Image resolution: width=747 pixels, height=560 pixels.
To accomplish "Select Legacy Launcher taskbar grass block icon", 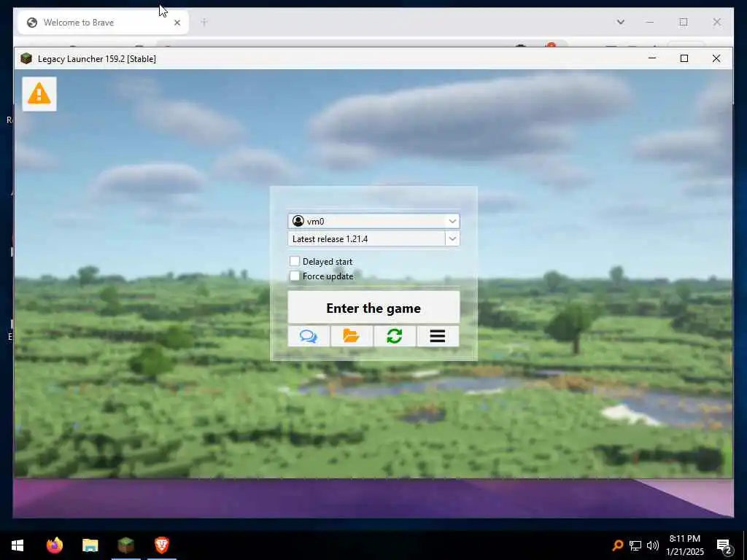I will [x=125, y=545].
